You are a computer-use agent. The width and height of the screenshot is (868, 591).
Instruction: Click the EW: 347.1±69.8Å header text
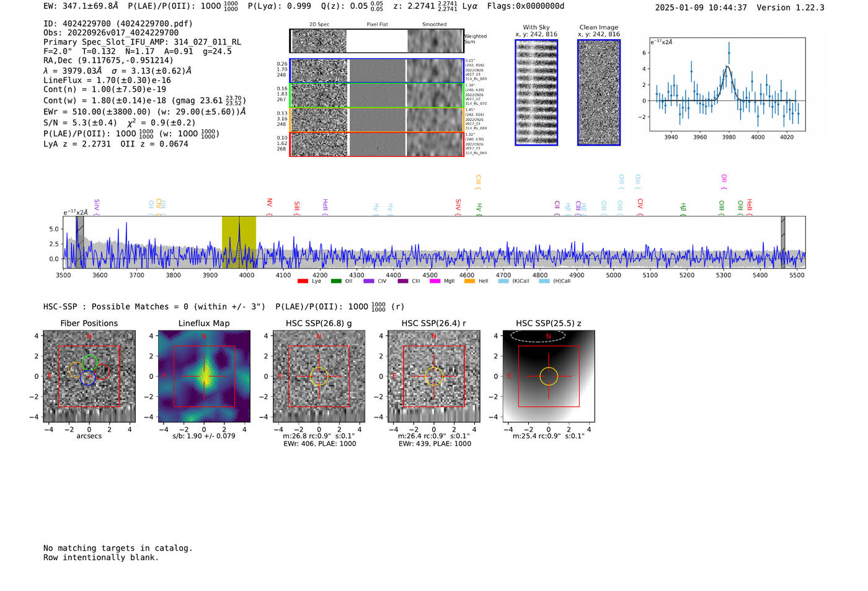[81, 6]
